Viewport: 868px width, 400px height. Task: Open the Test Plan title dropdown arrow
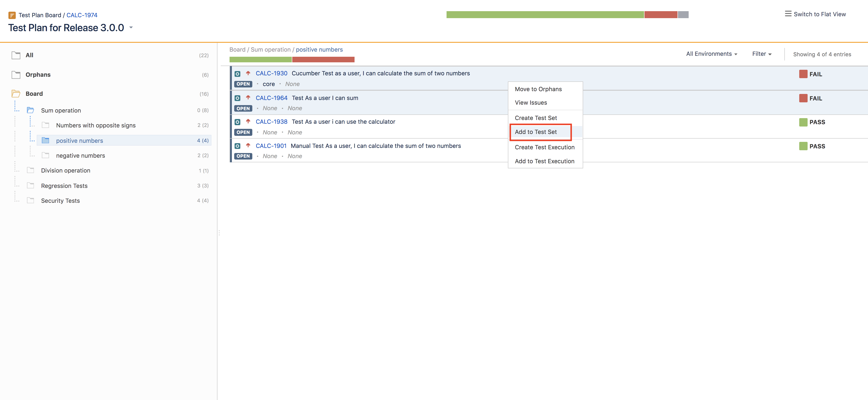tap(131, 28)
